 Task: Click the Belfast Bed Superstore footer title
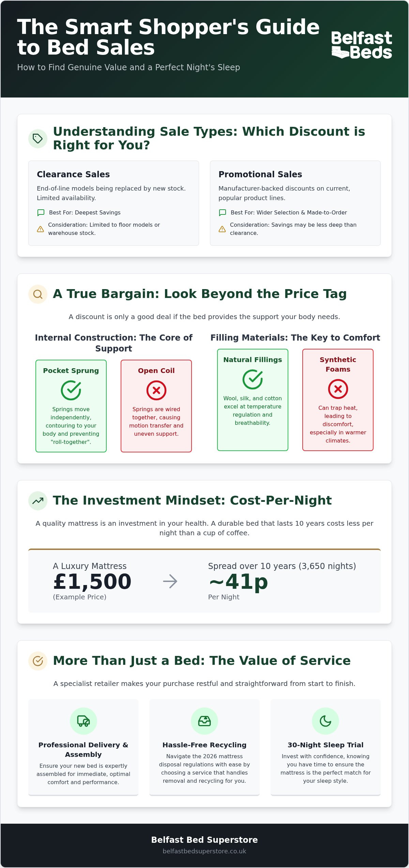(x=204, y=839)
